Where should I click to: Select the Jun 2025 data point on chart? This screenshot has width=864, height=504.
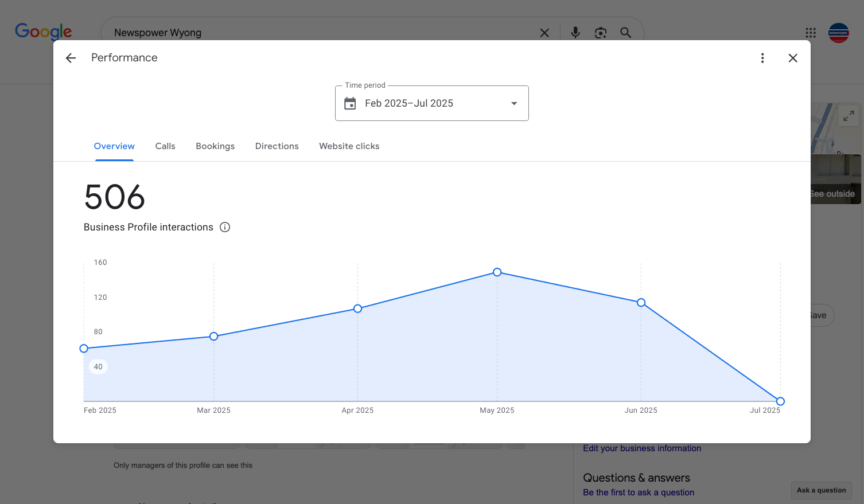641,303
